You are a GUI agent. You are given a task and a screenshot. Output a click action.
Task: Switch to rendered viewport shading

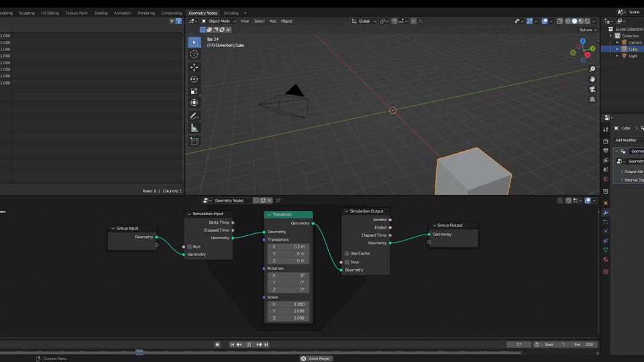(x=588, y=21)
